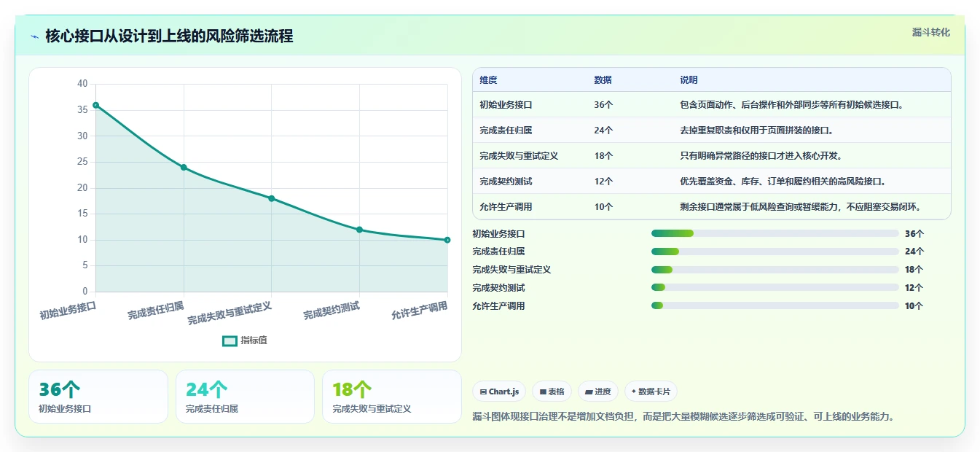
Task: Click the 完成责任归属 progress bar
Action: pos(775,252)
